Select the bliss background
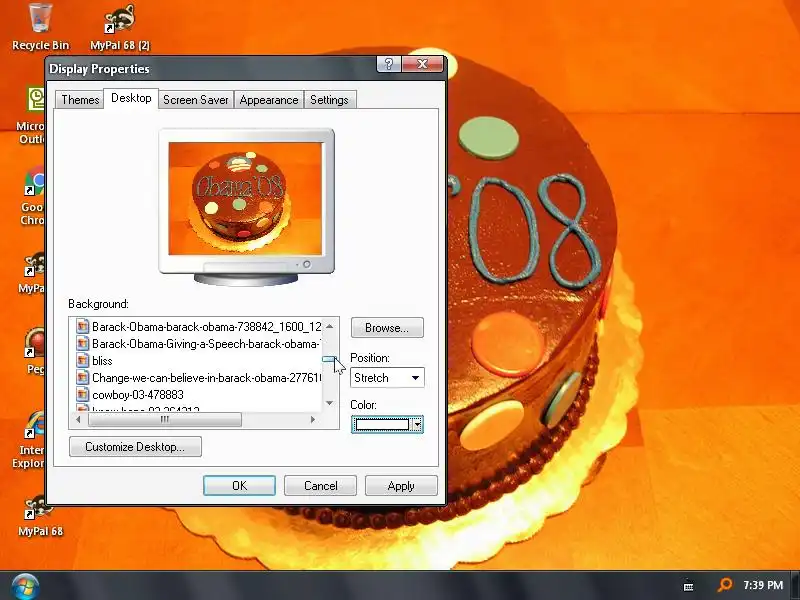 point(102,361)
